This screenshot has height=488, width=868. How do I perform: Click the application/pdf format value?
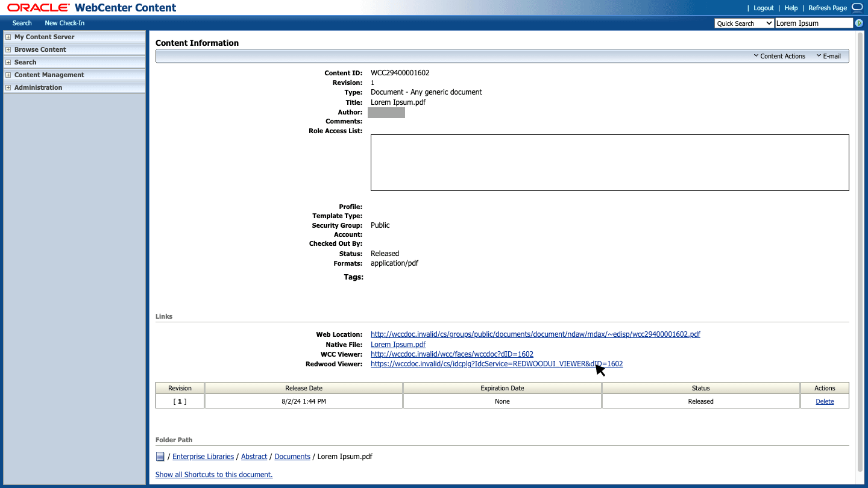click(x=394, y=263)
